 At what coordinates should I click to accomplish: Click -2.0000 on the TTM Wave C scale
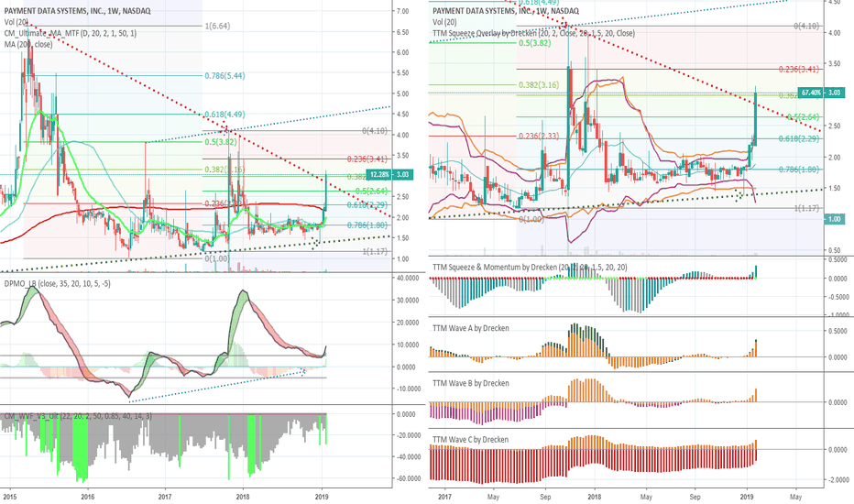pos(838,480)
